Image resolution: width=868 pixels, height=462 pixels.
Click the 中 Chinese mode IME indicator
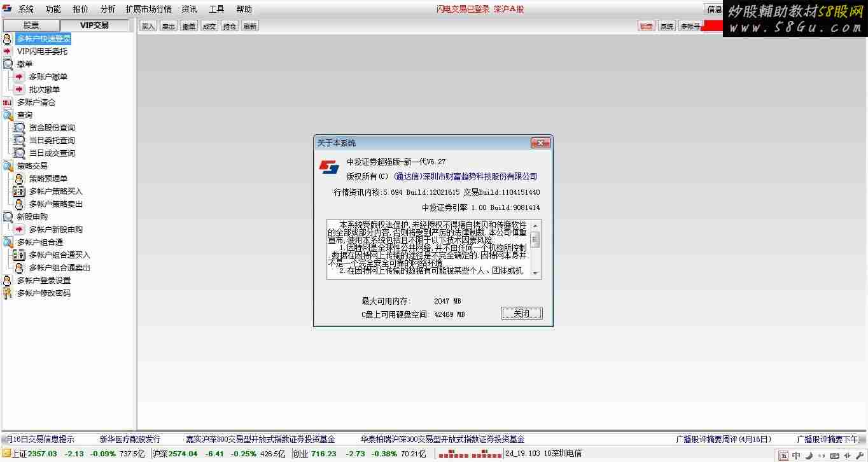(x=796, y=456)
